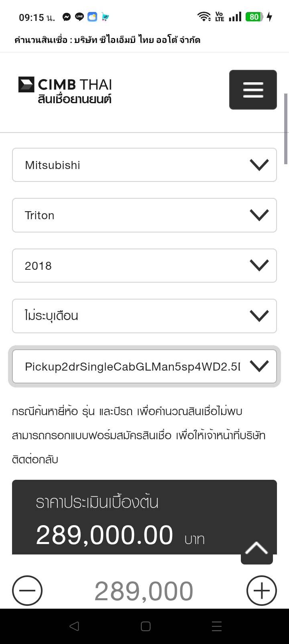Screen dimensions: 289x644
Task: Tap the minus circle to decrease amount
Action: (x=27, y=591)
